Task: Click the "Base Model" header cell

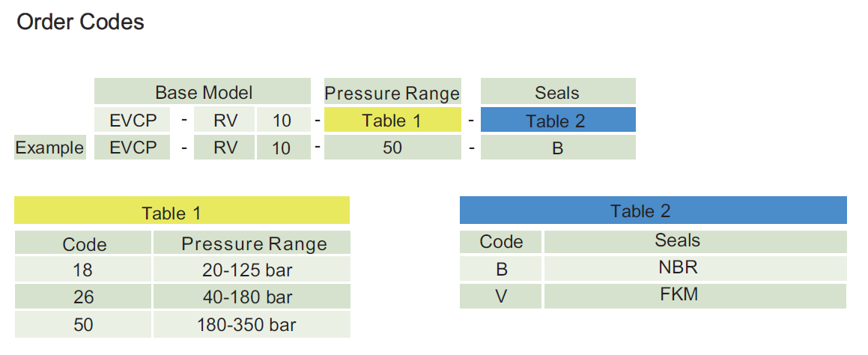Action: 203,92
